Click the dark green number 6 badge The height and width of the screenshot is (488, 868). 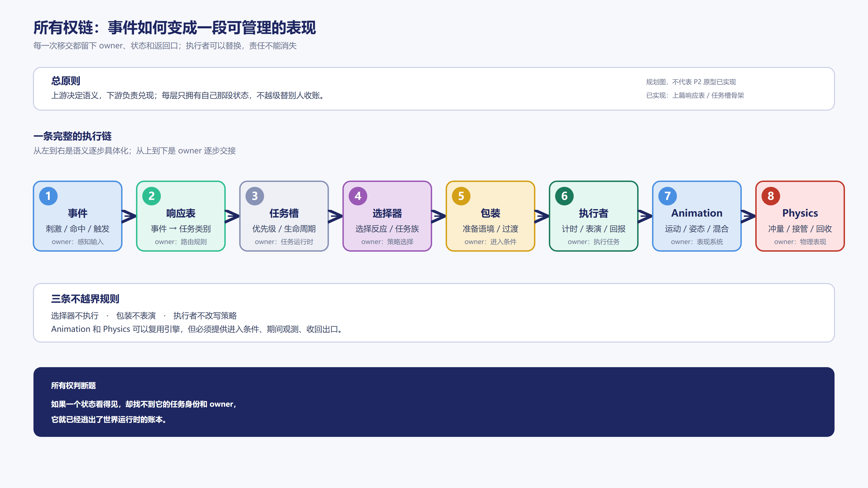564,196
